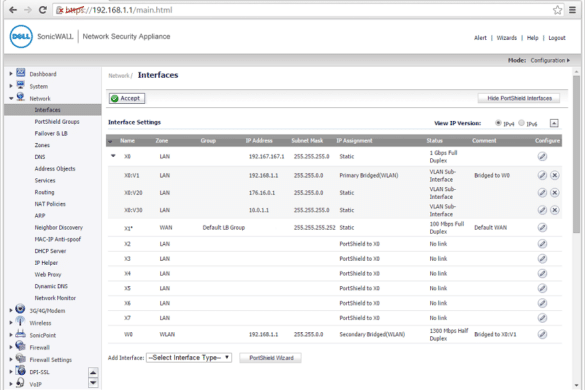Expand the 3G/4G/Modem section

11,311
